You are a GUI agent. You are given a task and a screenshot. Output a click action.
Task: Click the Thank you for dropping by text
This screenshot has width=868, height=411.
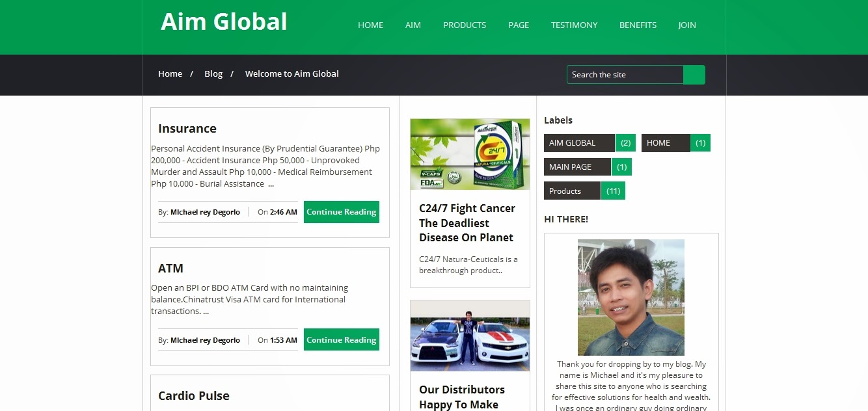pos(631,386)
